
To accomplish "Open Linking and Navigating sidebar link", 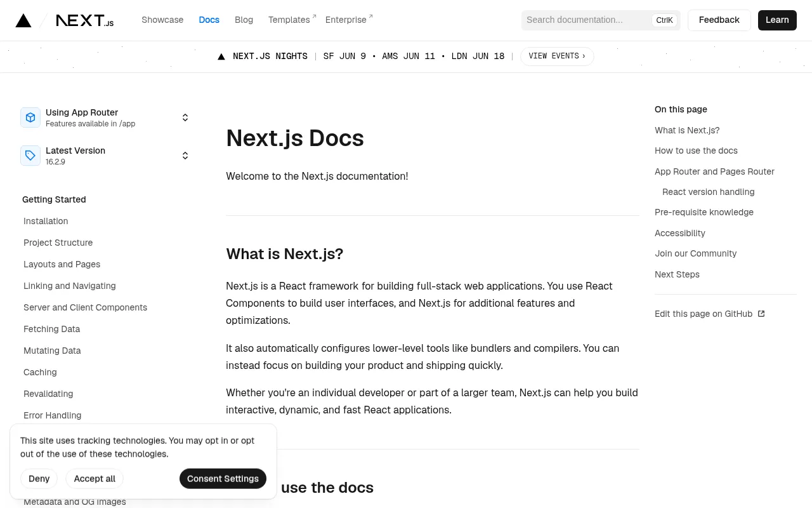I will (69, 286).
